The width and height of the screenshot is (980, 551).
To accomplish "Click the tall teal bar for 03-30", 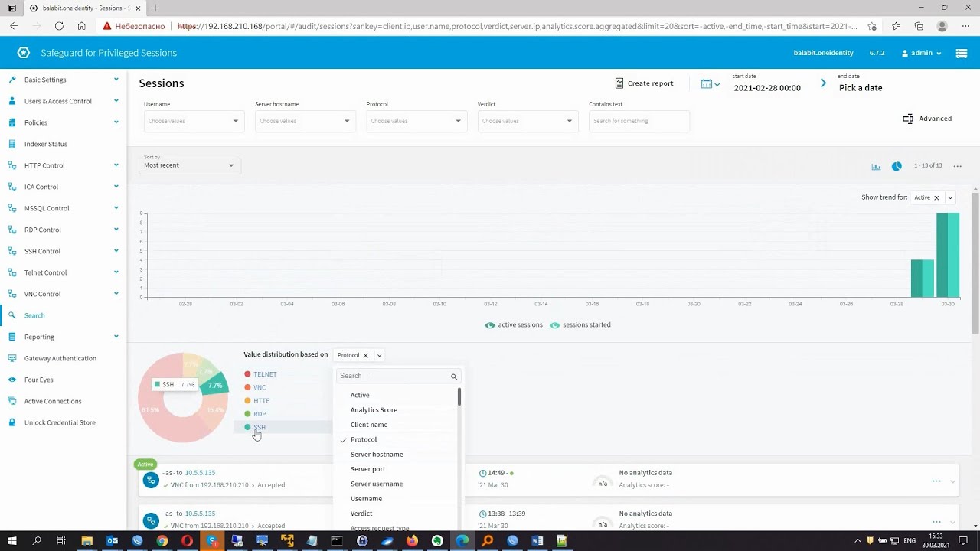I will click(x=948, y=255).
